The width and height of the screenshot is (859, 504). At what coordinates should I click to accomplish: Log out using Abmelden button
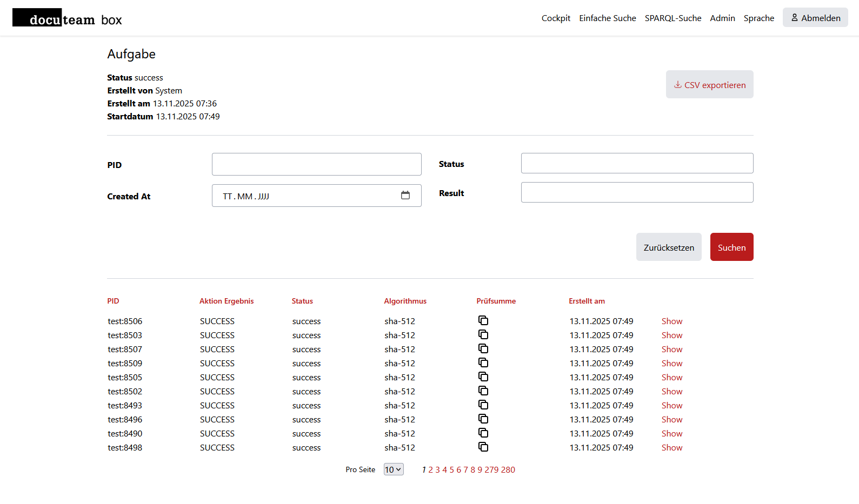coord(815,18)
